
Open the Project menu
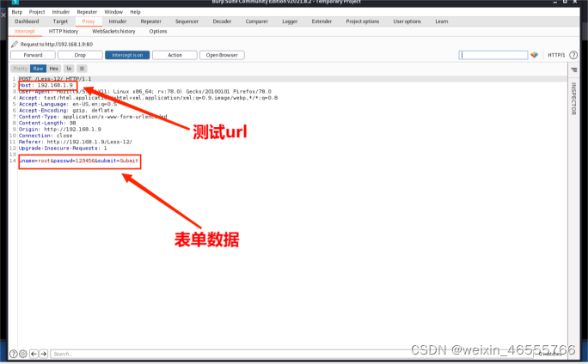pos(37,12)
